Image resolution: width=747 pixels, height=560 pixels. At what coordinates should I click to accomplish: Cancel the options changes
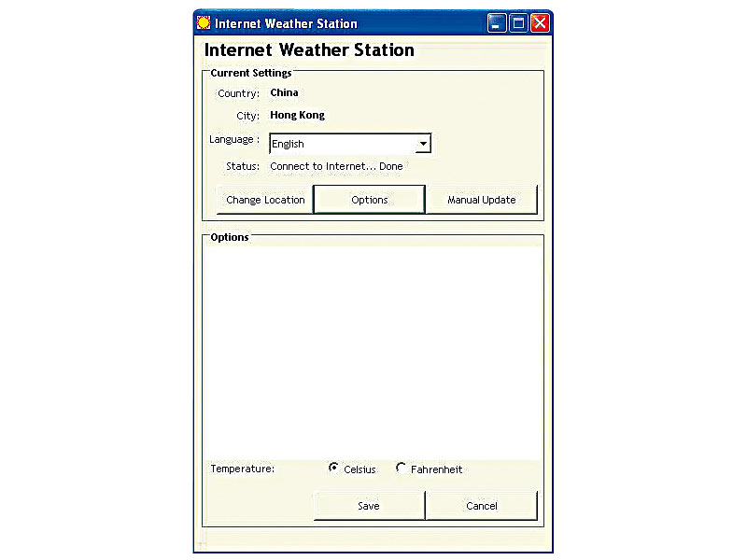482,506
